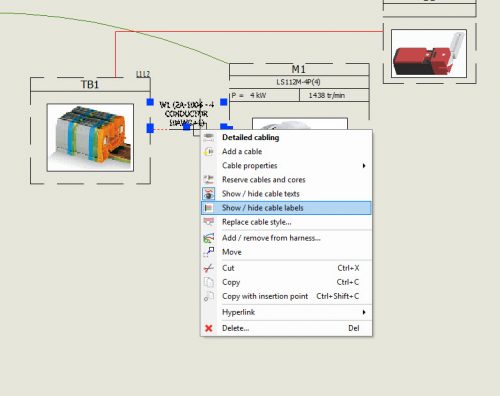500x396 pixels.
Task: Click the Copy pages icon
Action: click(x=209, y=282)
